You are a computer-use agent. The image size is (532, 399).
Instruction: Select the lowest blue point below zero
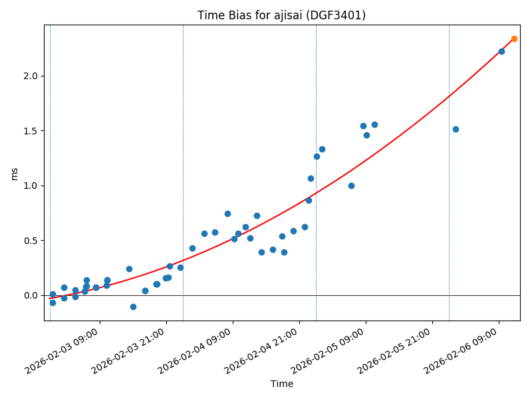(133, 307)
